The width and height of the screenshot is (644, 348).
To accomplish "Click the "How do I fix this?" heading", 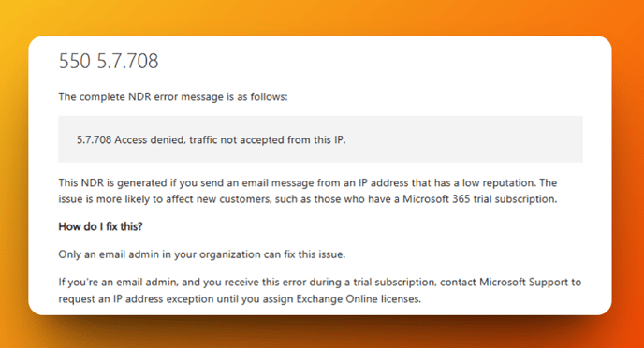I will (x=100, y=226).
